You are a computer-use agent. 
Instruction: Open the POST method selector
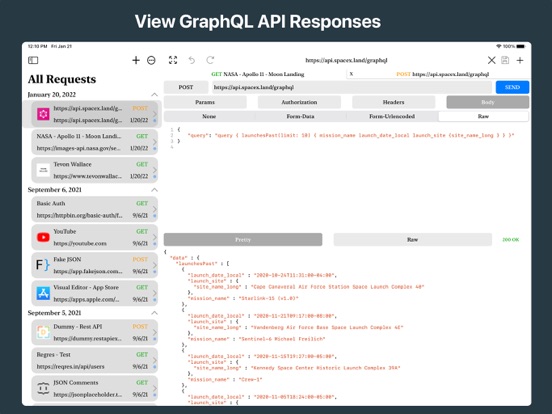[186, 87]
